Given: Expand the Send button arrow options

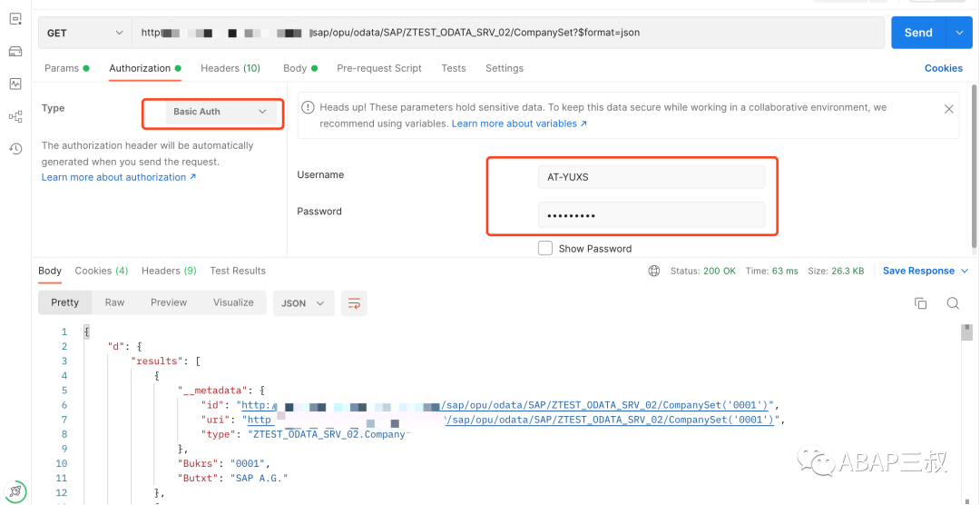Looking at the screenshot, I should pyautogui.click(x=960, y=33).
